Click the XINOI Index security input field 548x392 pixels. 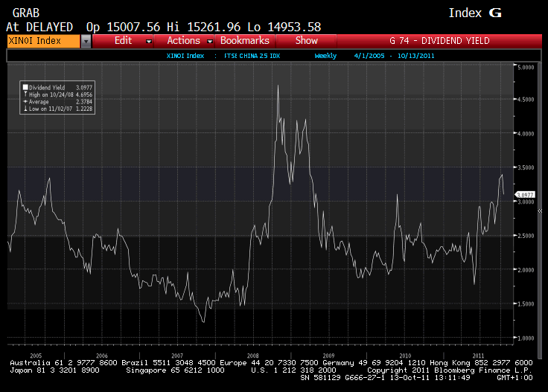(x=42, y=41)
